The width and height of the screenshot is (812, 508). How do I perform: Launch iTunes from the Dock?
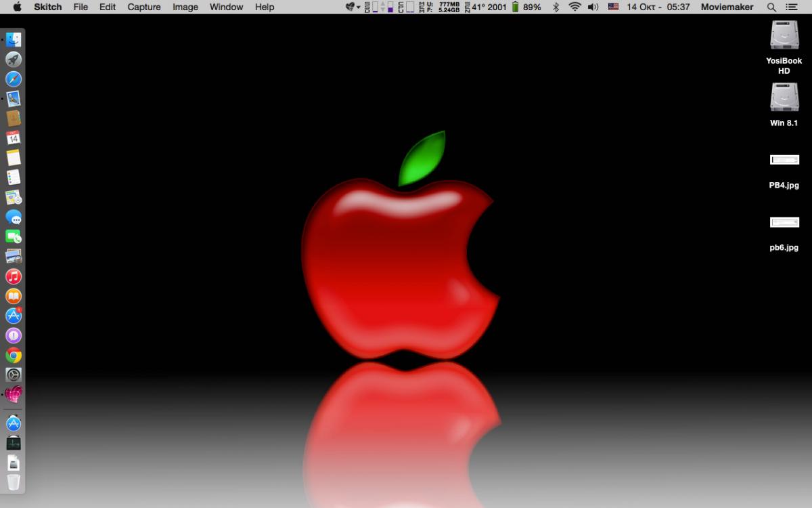[x=14, y=276]
